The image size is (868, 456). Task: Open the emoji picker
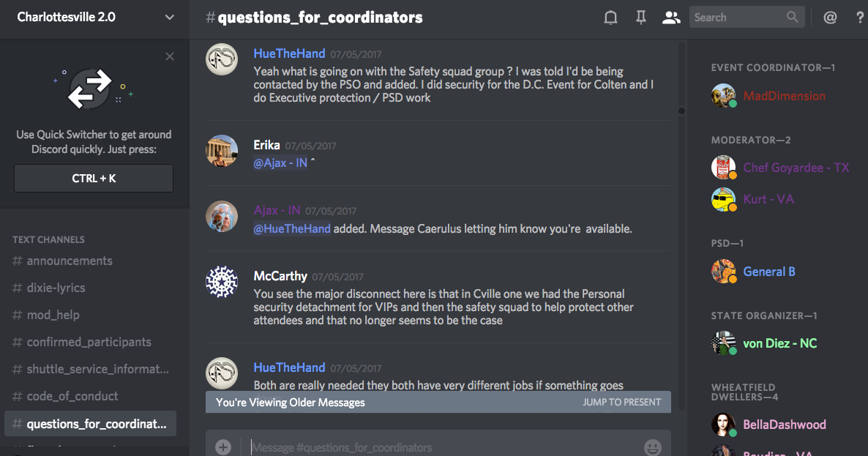coord(652,446)
